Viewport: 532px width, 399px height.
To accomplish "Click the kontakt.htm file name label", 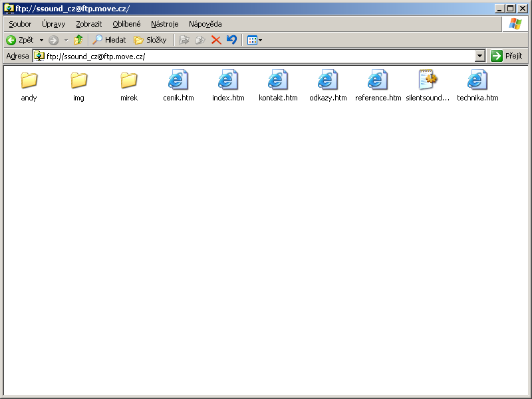I will pos(278,98).
